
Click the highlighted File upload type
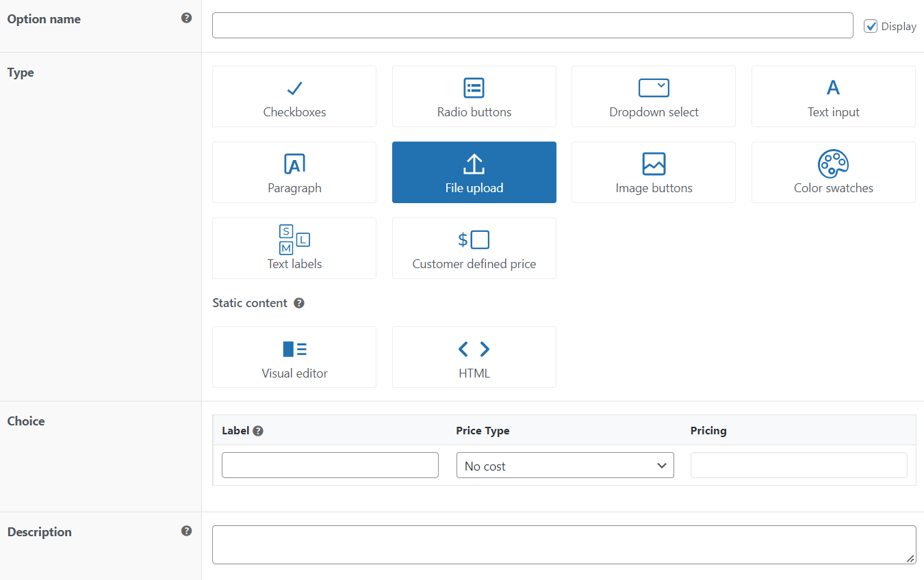click(474, 172)
